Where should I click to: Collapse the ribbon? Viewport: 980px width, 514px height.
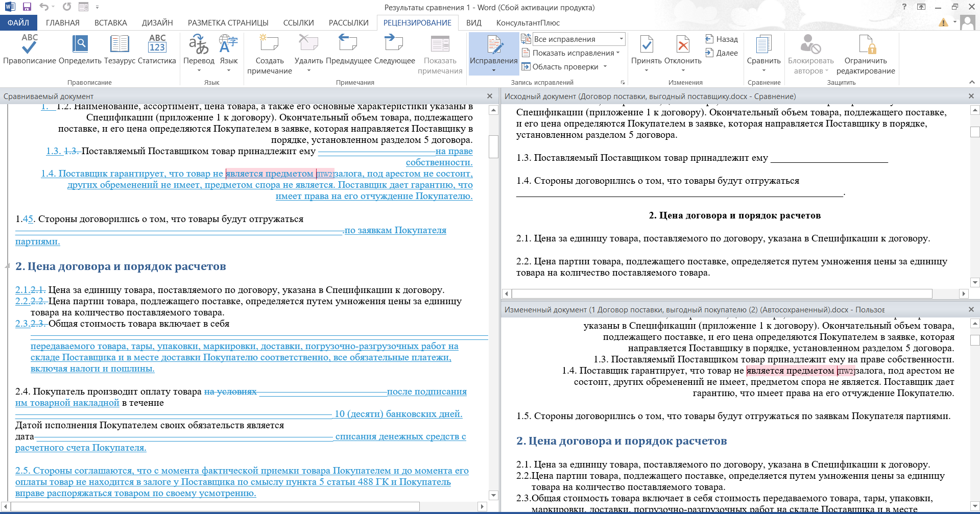pyautogui.click(x=972, y=82)
